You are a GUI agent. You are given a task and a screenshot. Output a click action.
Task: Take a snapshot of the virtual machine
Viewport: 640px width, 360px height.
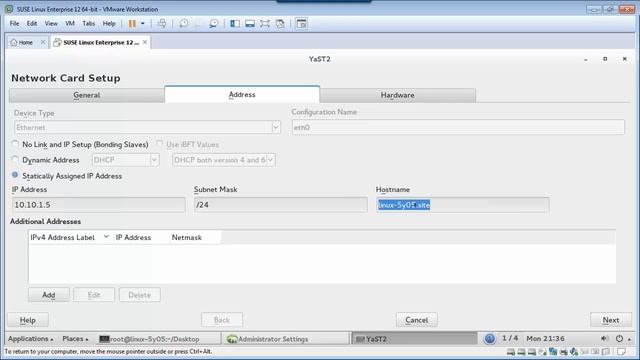(184, 24)
